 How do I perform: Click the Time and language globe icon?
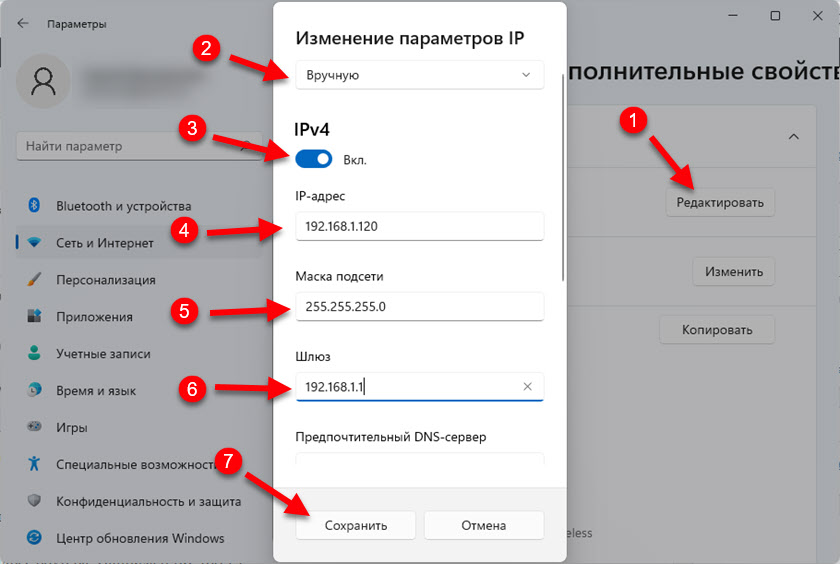click(x=33, y=391)
